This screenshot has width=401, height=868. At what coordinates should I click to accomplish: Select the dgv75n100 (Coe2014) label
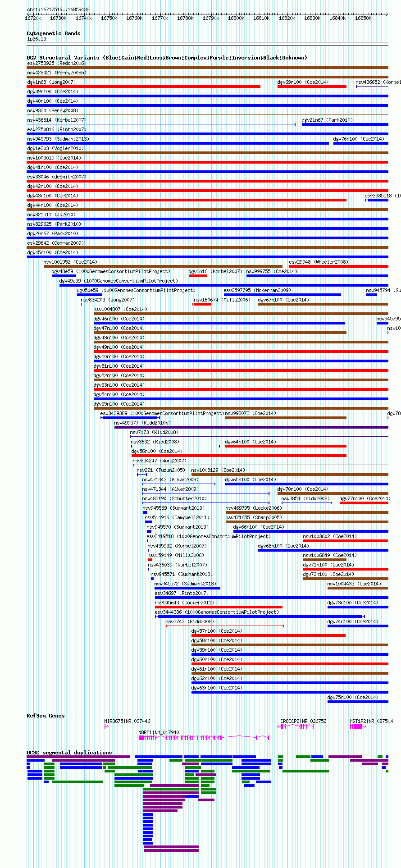(x=353, y=697)
